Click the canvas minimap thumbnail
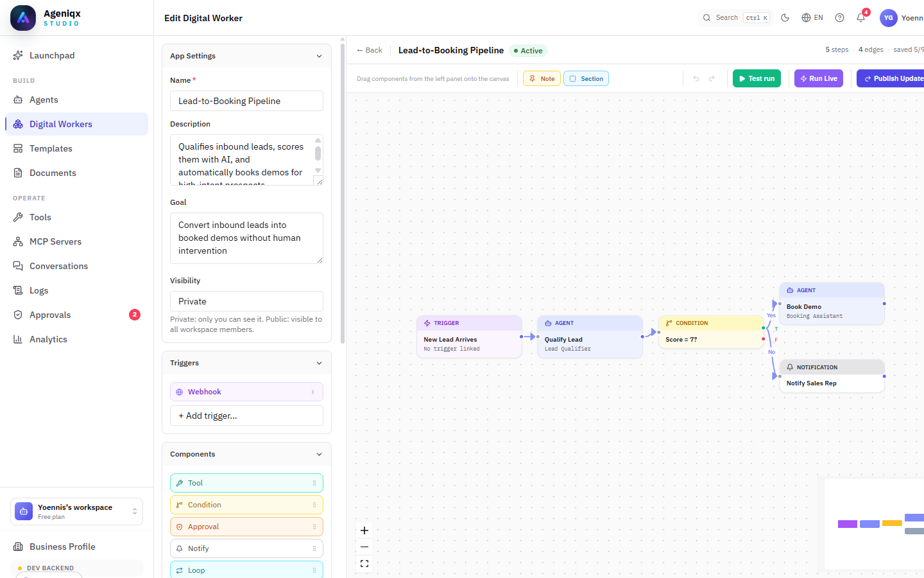Screen dimensions: 924x578 [x=874, y=524]
